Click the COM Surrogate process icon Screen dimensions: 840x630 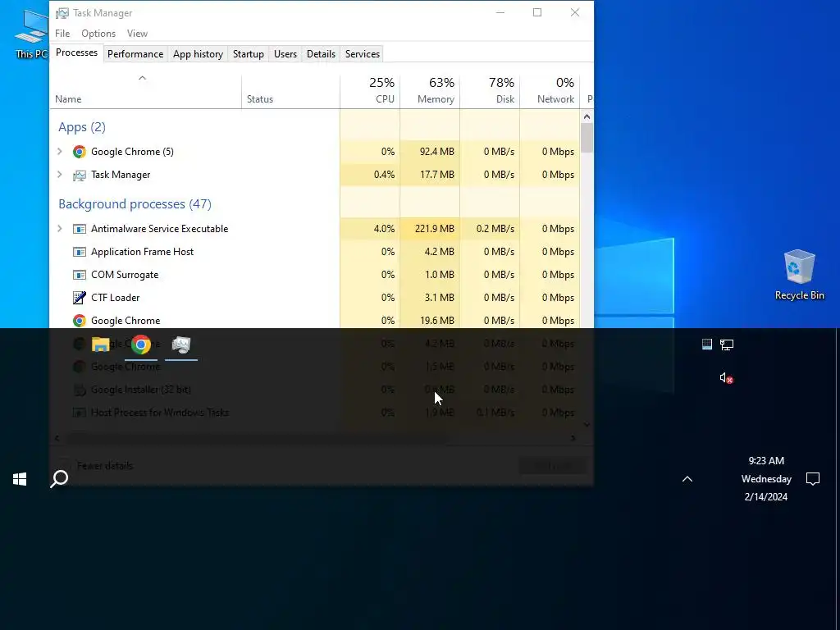(x=80, y=275)
